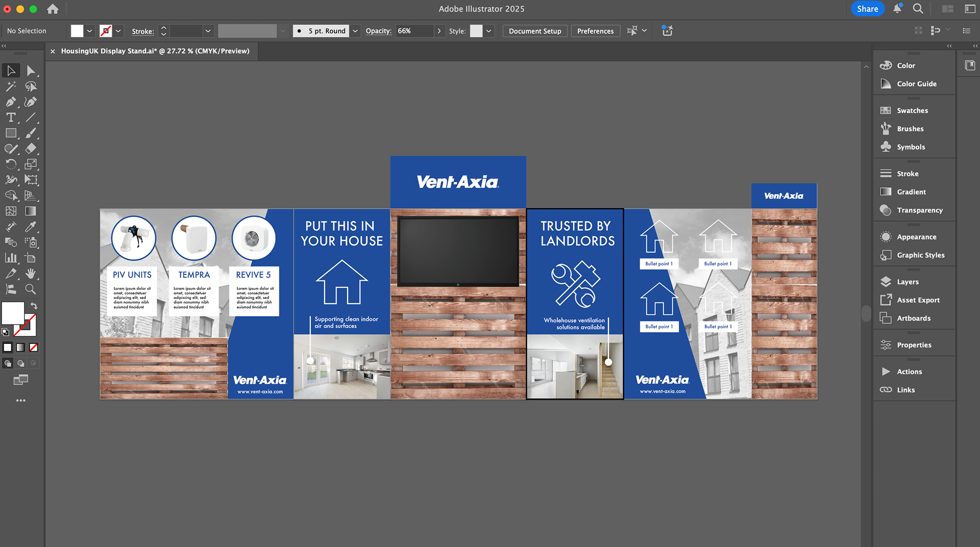The image size is (980, 547).
Task: Reset to default fill and stroke
Action: [5, 332]
